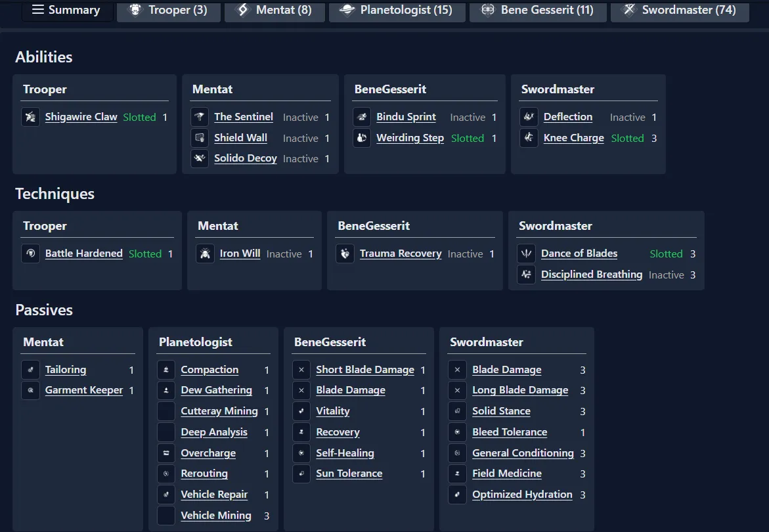The image size is (769, 532).
Task: Click Inactive status beside Iron Will
Action: 284,254
